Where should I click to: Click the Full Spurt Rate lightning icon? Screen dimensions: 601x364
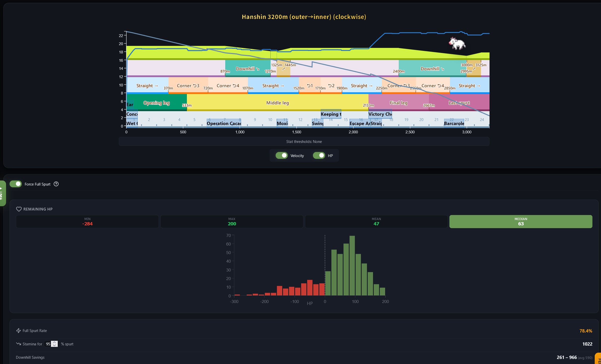pyautogui.click(x=18, y=330)
